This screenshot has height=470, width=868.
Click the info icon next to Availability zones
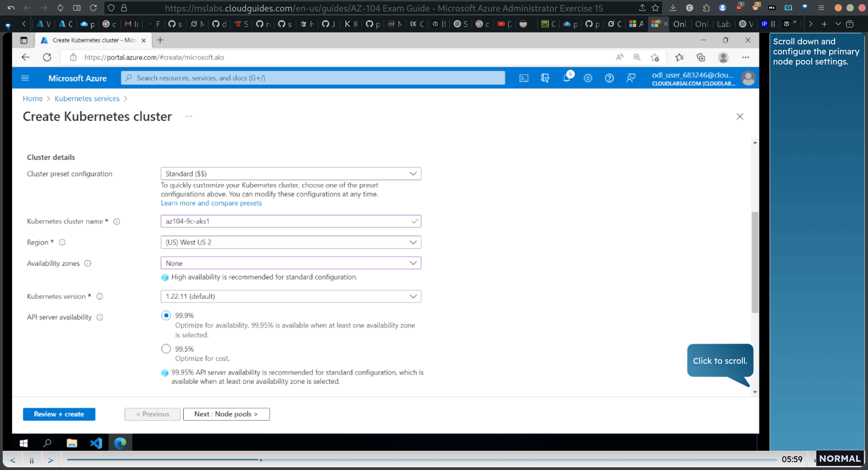click(x=88, y=264)
